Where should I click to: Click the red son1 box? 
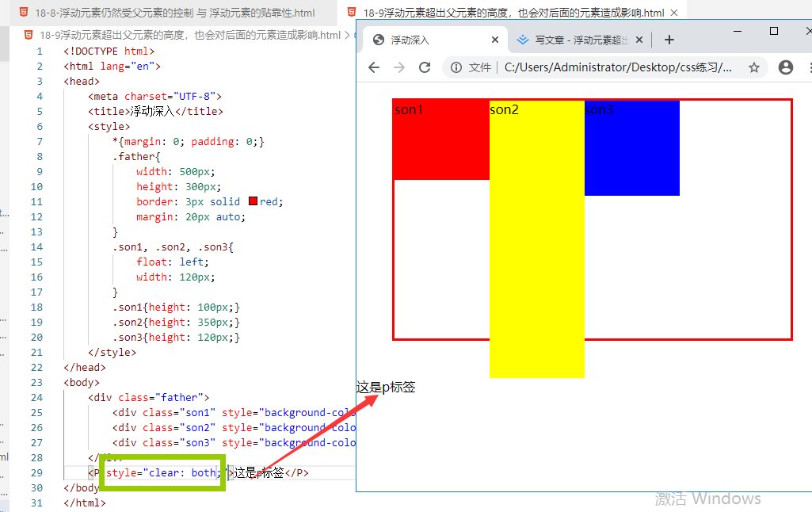[441, 140]
